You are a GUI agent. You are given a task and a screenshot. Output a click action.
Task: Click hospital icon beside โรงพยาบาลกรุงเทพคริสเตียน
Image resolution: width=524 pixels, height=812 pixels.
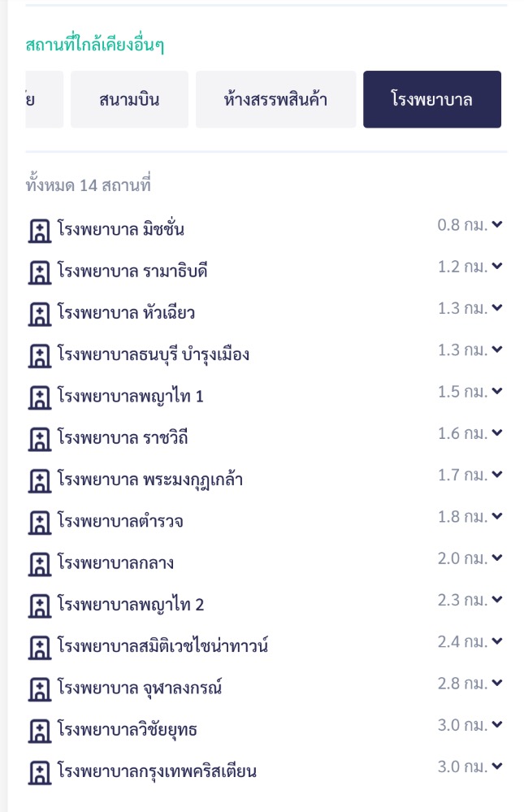(37, 772)
